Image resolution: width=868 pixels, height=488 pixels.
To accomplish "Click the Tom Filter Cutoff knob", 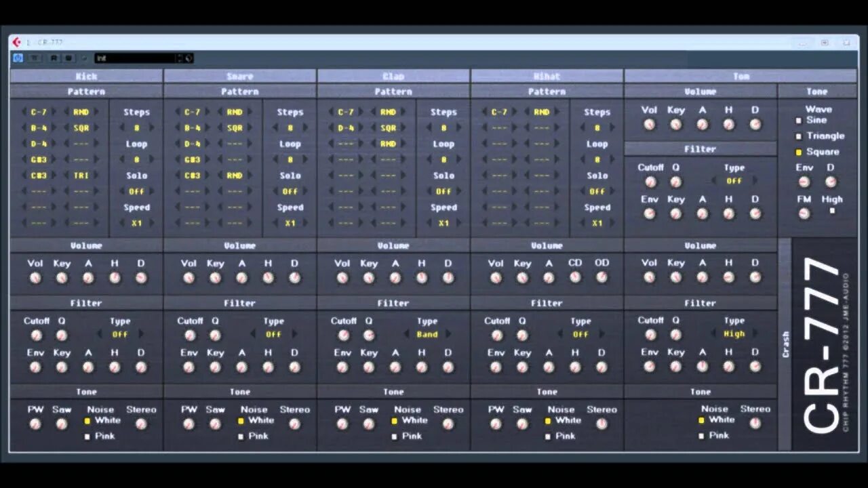I will pos(651,182).
